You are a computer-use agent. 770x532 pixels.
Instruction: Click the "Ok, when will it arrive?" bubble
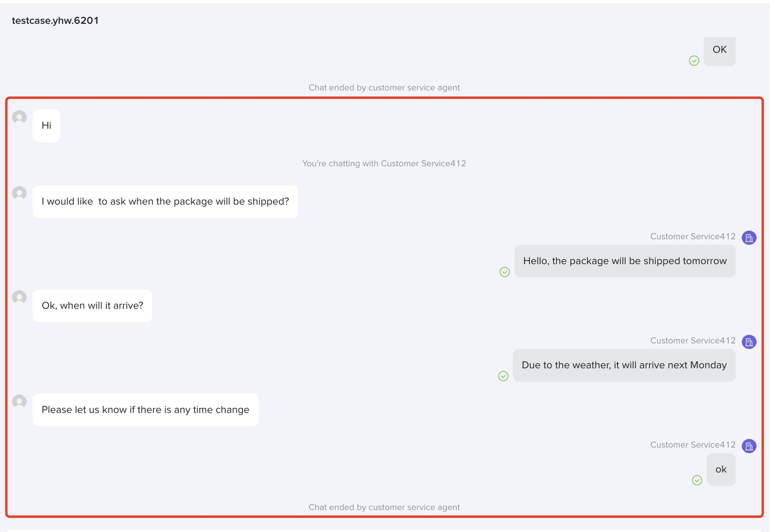(x=92, y=306)
